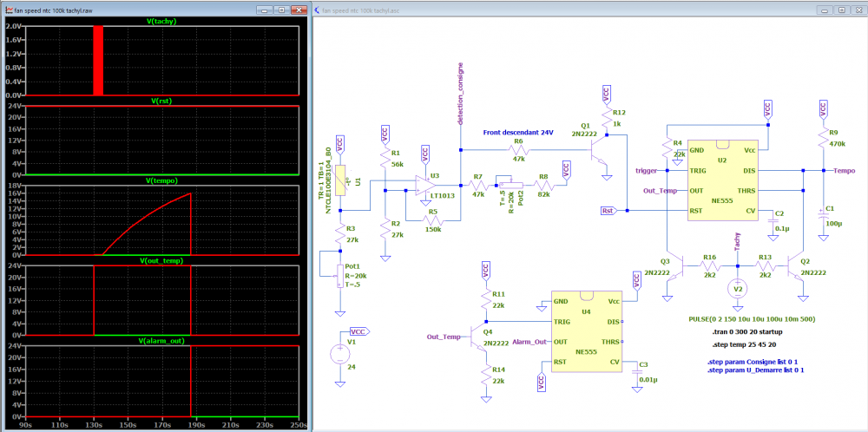The width and height of the screenshot is (868, 432).
Task: Click the LTspice waveform window title icon
Action: pyautogui.click(x=8, y=10)
